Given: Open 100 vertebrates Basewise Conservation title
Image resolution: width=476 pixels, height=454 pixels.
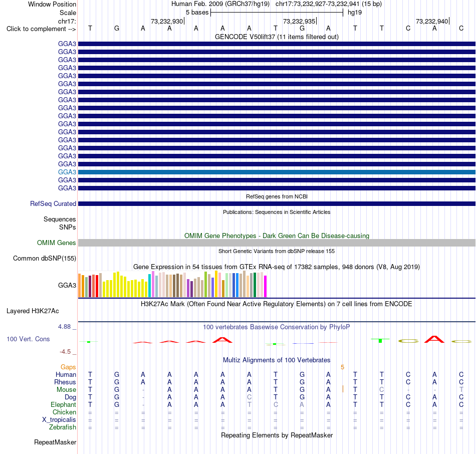Looking at the screenshot, I should pyautogui.click(x=277, y=327).
